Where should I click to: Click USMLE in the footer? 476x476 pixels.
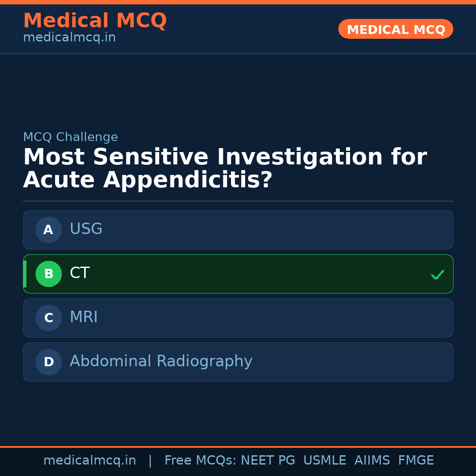pyautogui.click(x=324, y=461)
